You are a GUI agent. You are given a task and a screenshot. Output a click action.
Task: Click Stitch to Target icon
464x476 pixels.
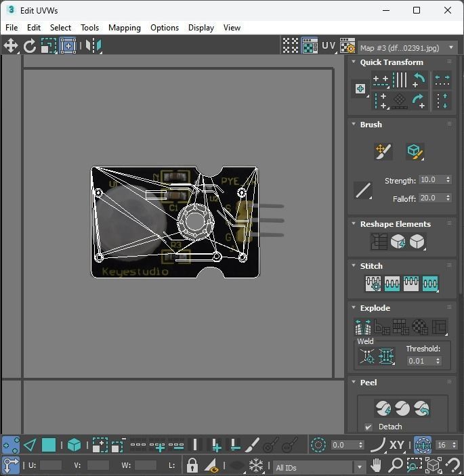click(x=373, y=284)
